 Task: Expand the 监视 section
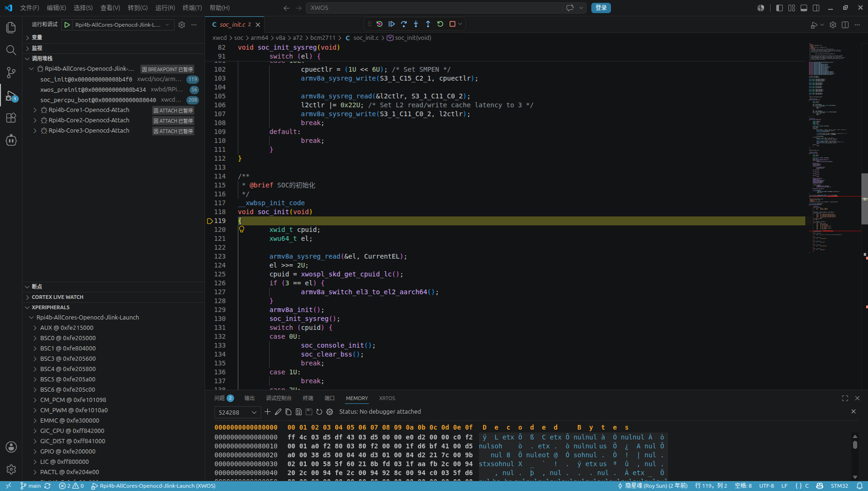point(113,48)
